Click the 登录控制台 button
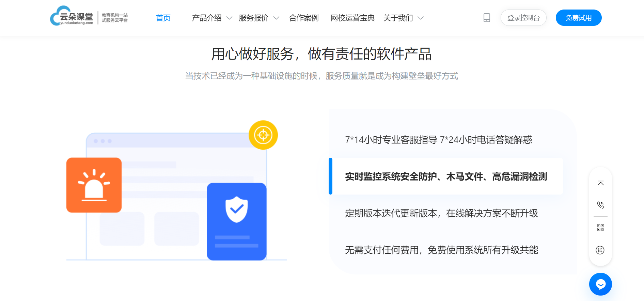This screenshot has height=301, width=644. 523,18
